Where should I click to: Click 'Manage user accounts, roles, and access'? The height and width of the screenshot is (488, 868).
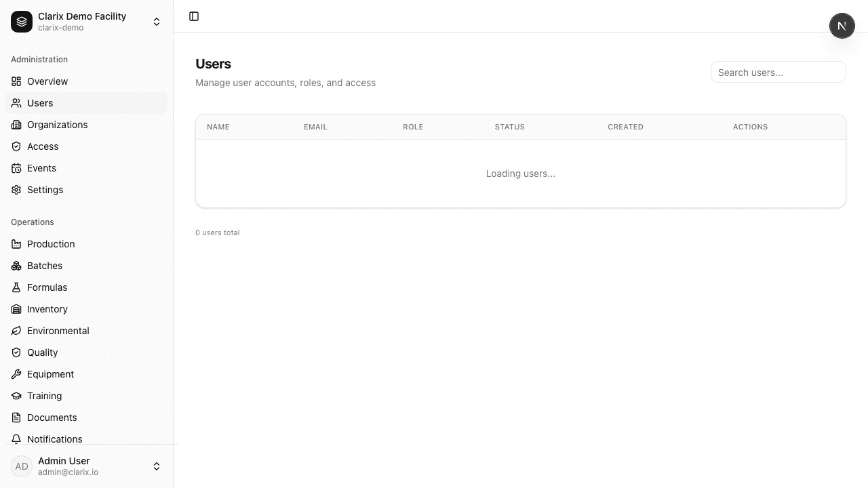[285, 83]
